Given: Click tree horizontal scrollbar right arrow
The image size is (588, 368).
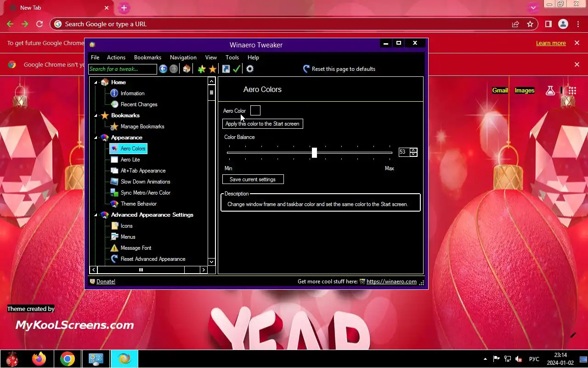Looking at the screenshot, I should (x=204, y=270).
